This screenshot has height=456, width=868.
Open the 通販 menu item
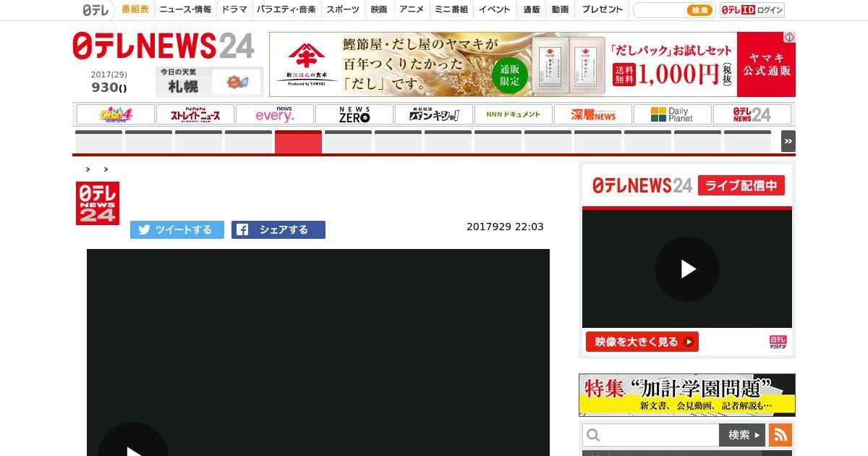pyautogui.click(x=532, y=10)
